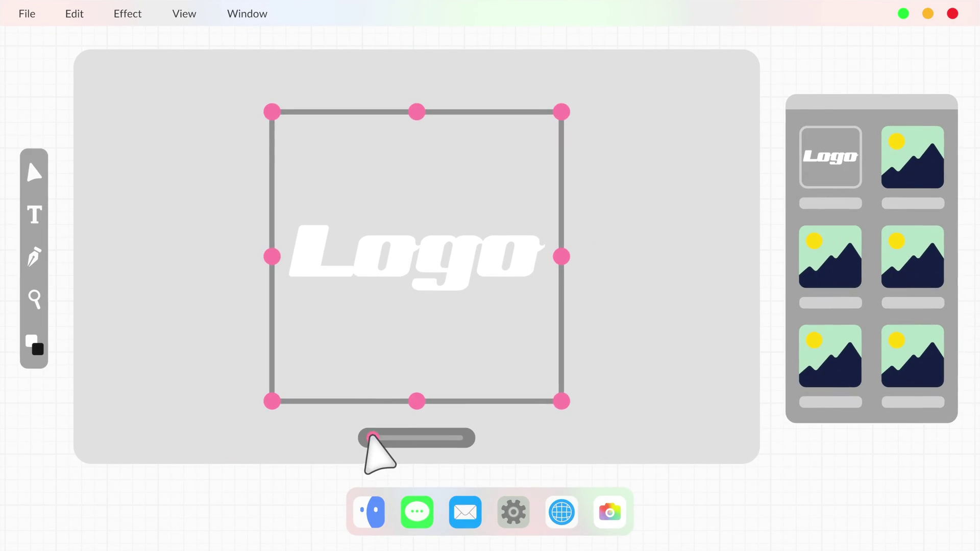Open the Window menu
The width and height of the screenshot is (980, 551).
pos(247,14)
